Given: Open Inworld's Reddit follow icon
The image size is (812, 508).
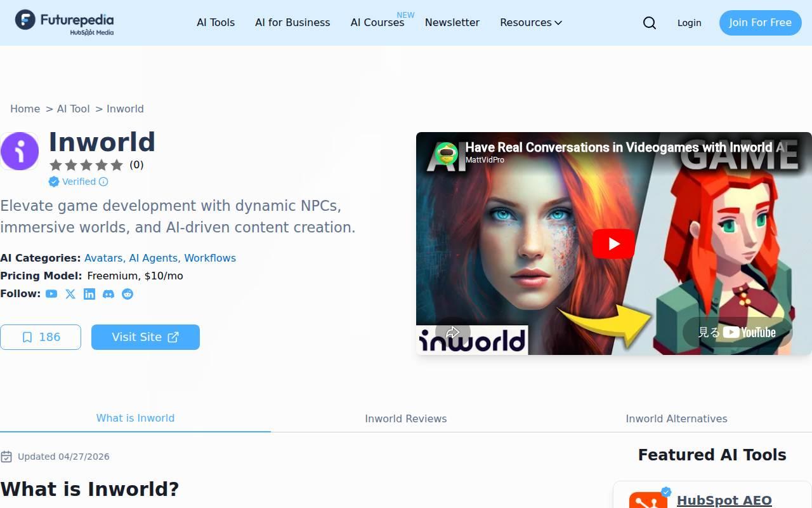Looking at the screenshot, I should pos(128,294).
